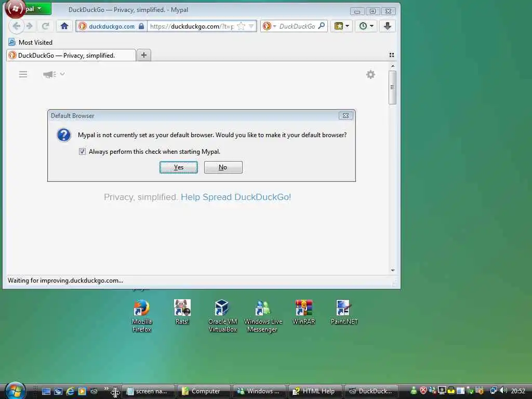532x399 pixels.
Task: Open the DuckDuckGo hamburger menu
Action: (23, 74)
